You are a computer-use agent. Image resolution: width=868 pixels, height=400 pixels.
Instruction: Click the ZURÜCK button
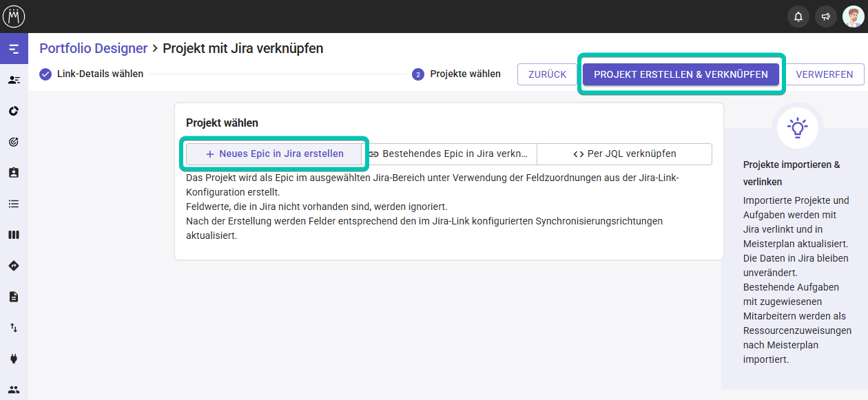coord(547,74)
